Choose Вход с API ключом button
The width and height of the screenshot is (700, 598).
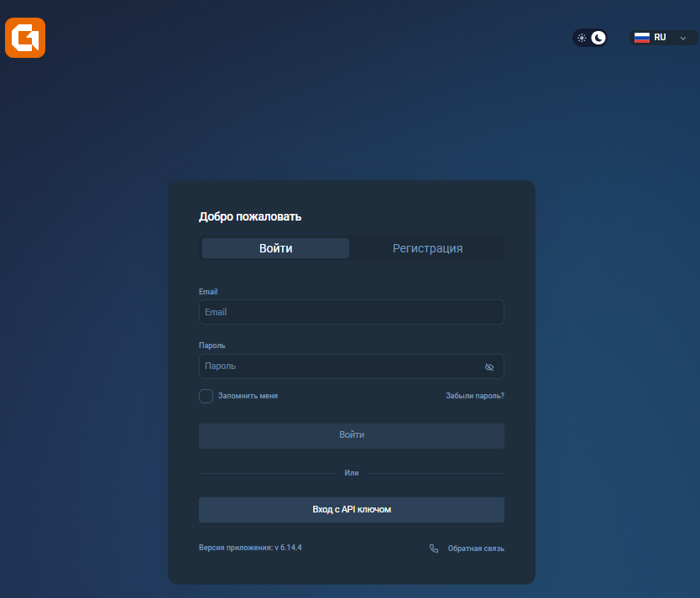(x=351, y=509)
